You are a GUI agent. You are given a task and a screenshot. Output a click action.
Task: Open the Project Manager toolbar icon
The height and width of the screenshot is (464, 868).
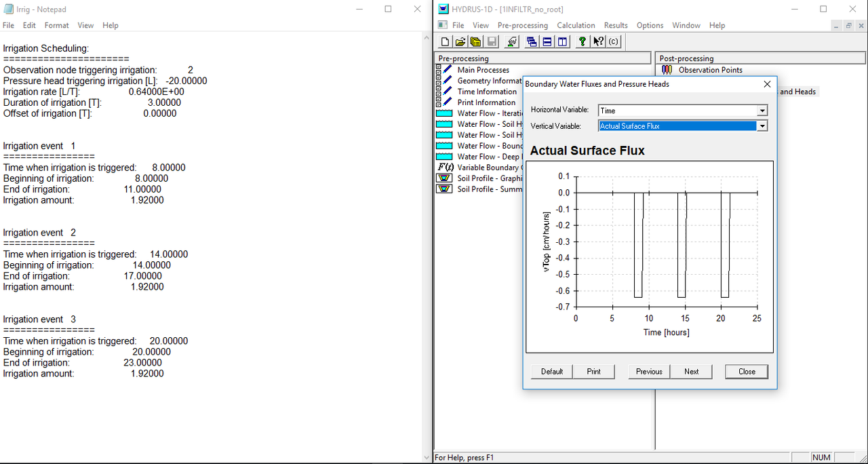click(475, 41)
